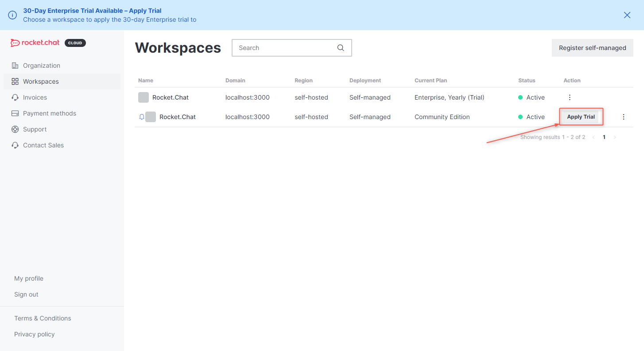Go to next page arrow in pagination
This screenshot has height=351, width=644.
pos(615,137)
